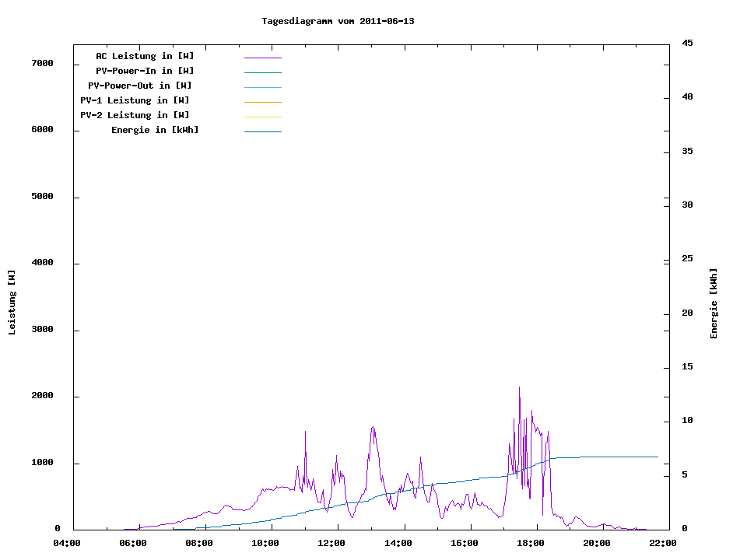Screen dimensions: 747x560
Task: Click the blue line sample beside PV-Power-Out
Action: pos(262,87)
